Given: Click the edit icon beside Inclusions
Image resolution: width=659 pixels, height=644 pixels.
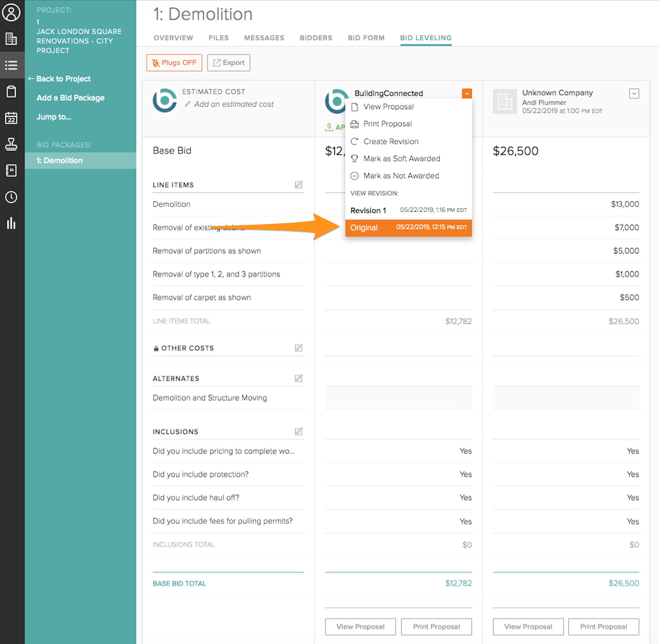Looking at the screenshot, I should click(x=299, y=431).
